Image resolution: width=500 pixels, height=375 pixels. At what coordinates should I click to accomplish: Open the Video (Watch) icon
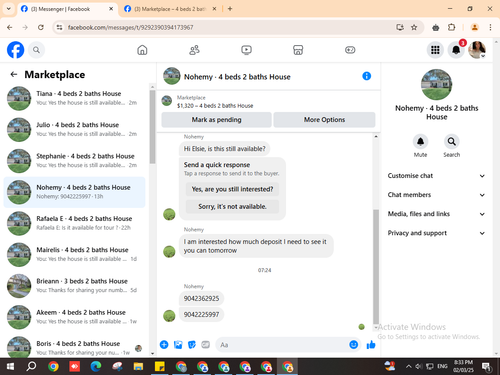tap(246, 50)
